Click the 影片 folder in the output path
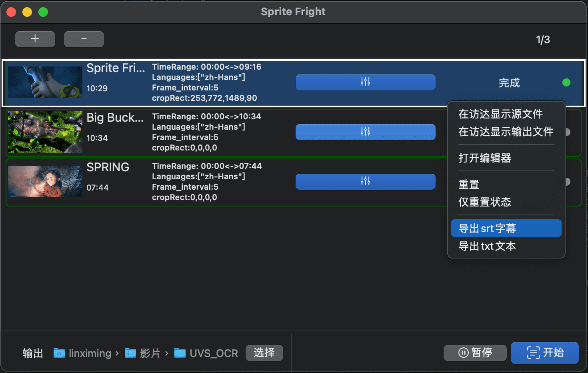This screenshot has height=373, width=588. click(x=142, y=353)
